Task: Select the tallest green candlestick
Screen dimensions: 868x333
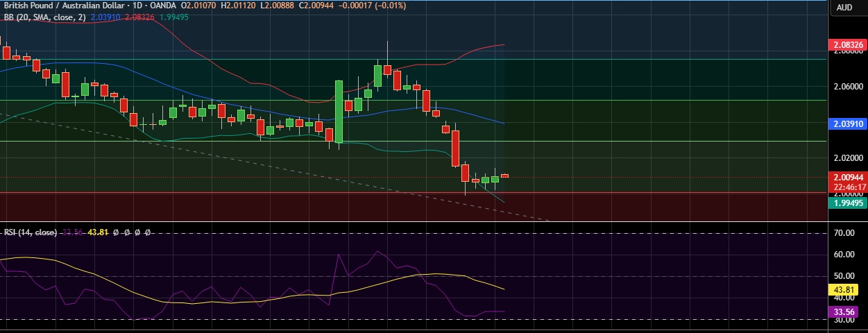Action: pyautogui.click(x=339, y=110)
